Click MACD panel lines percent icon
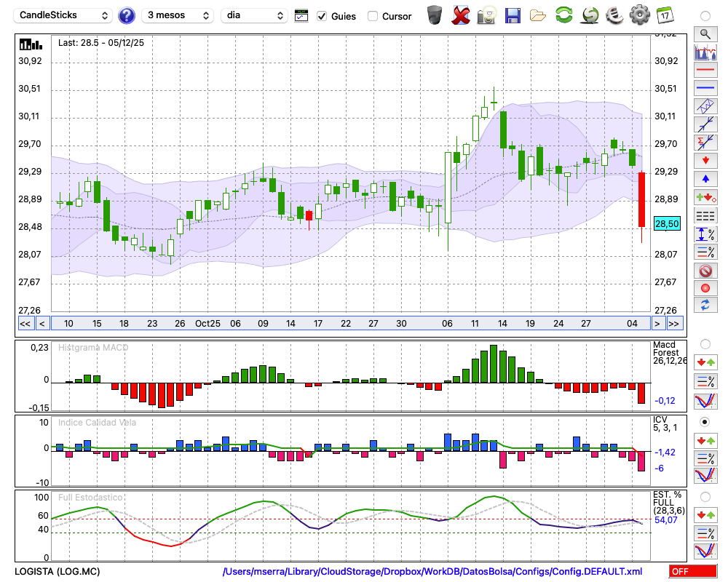 click(705, 381)
